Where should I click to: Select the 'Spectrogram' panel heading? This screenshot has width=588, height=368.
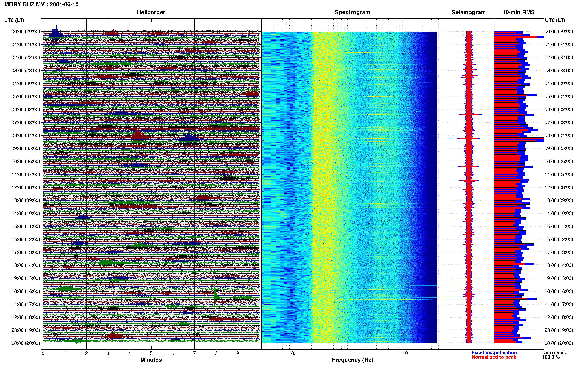pos(352,12)
